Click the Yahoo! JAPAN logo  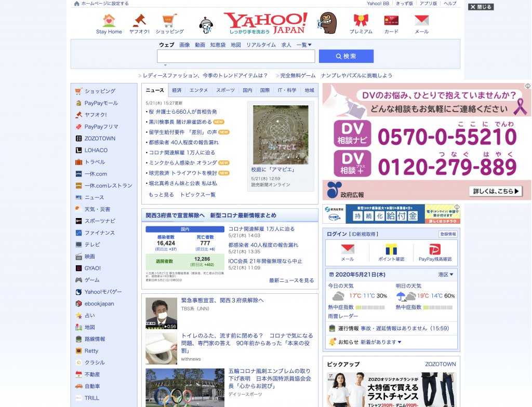coord(265,22)
